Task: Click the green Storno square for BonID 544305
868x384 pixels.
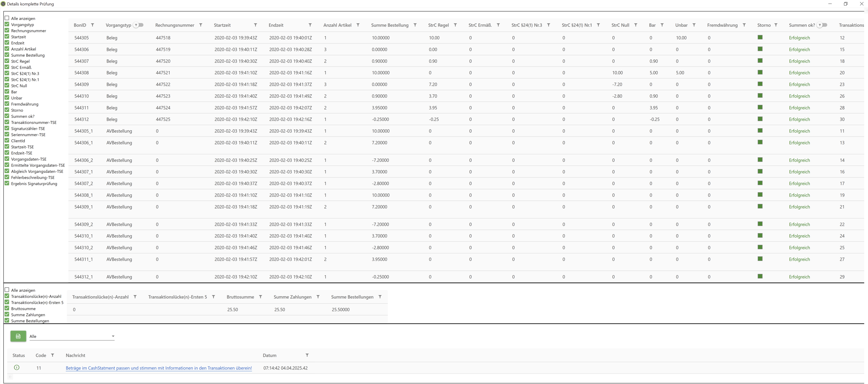Action: [x=760, y=37]
